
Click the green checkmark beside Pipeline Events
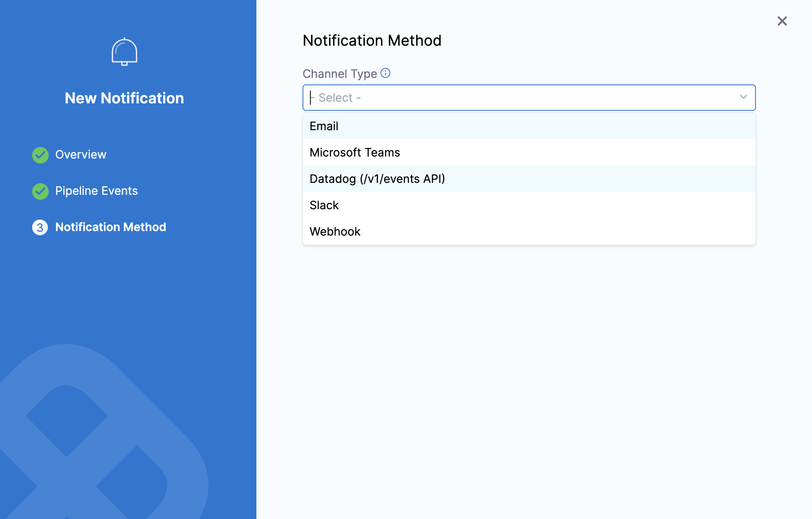click(x=40, y=191)
